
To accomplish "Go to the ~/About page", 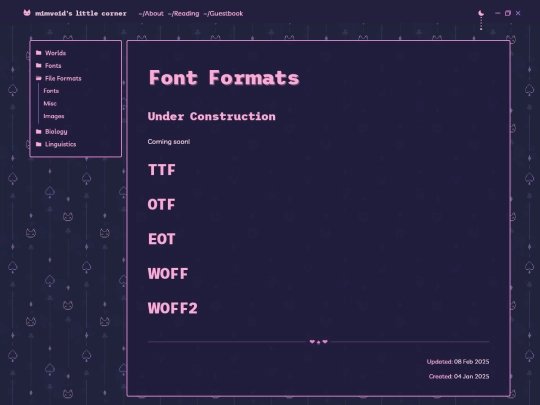I will [151, 13].
